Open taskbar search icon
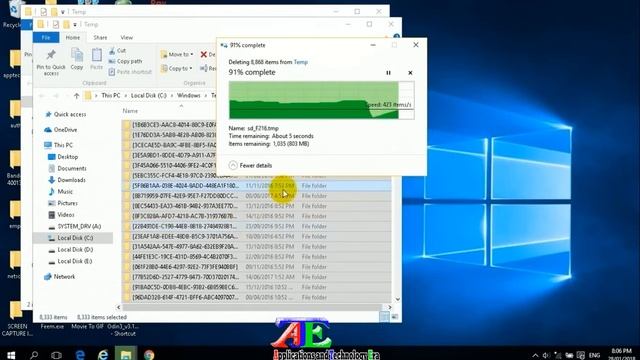This screenshot has height=360, width=640. tap(34, 355)
